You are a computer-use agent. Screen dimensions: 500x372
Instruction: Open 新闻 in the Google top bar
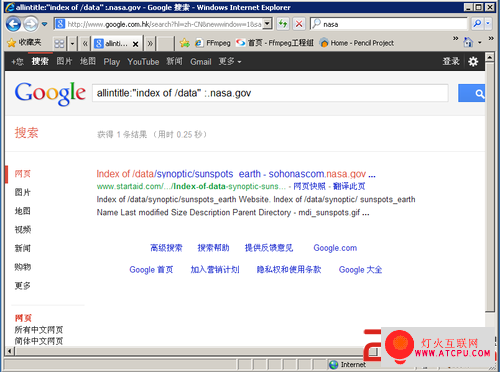174,61
